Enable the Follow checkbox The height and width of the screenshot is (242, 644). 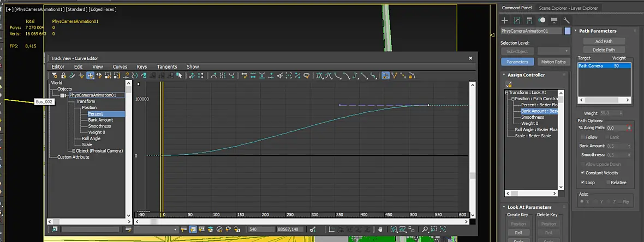(x=583, y=137)
